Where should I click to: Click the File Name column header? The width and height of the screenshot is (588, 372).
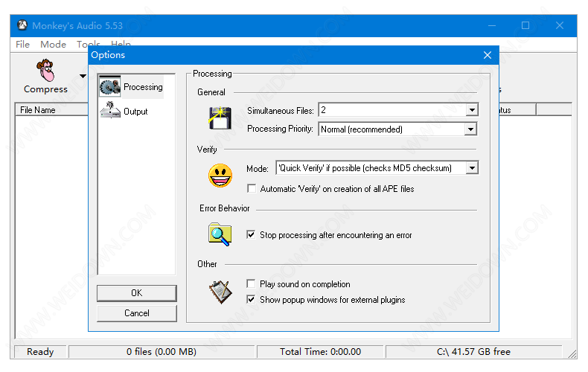(52, 110)
